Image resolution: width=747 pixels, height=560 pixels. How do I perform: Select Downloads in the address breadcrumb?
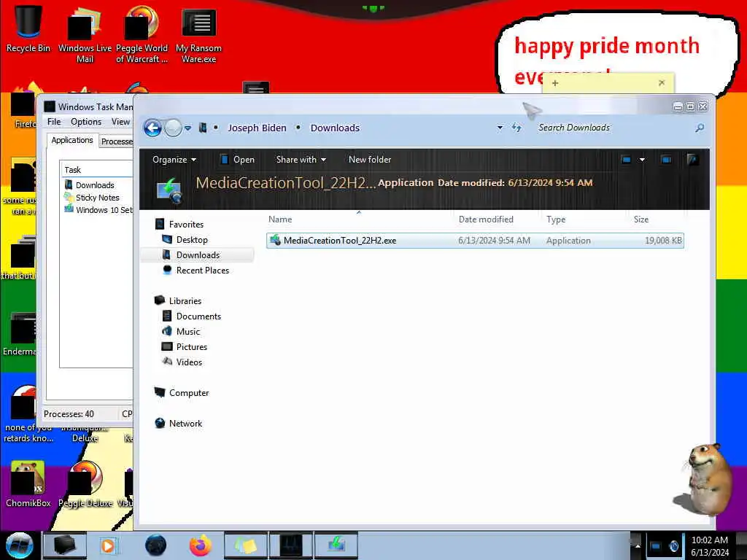(x=335, y=128)
